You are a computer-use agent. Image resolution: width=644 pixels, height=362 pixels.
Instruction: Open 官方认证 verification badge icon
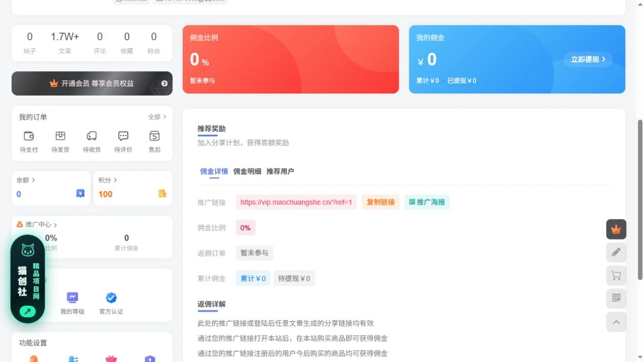click(x=111, y=298)
